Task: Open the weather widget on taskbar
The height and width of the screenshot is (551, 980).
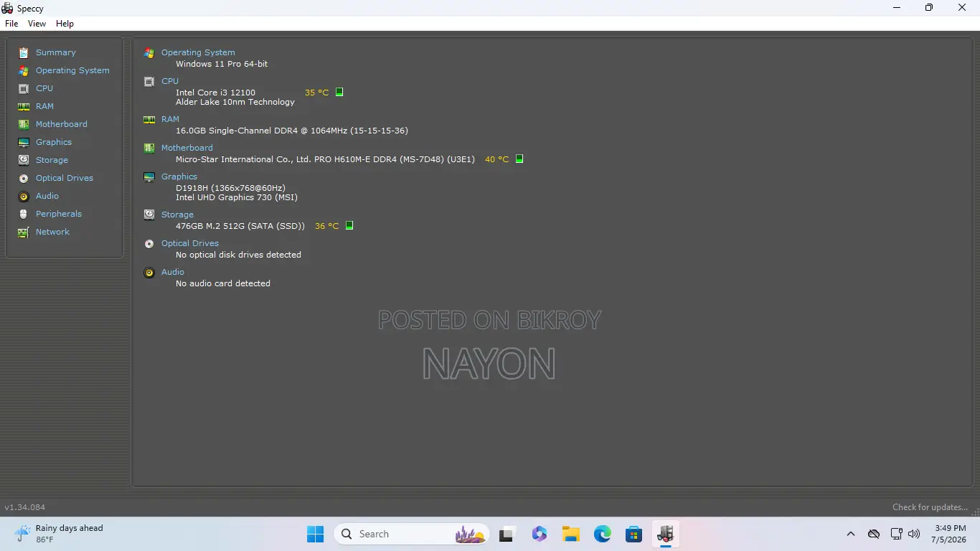Action: tap(59, 534)
